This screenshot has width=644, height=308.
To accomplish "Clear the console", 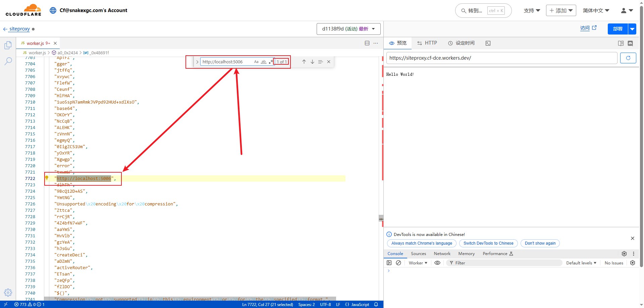I will coord(398,263).
